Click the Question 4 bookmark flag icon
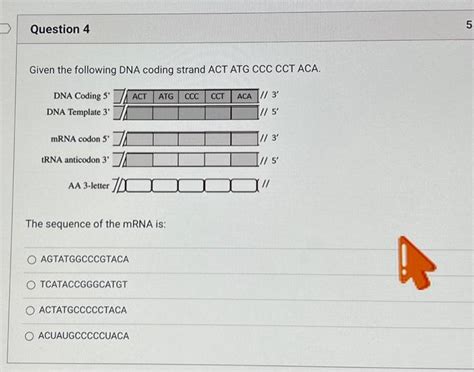Screen dimensions: 474x372 pos(5,29)
